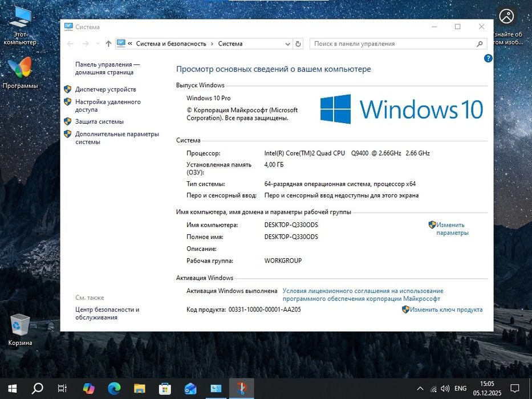Maximize the Система window
This screenshot has height=399, width=532.
[x=457, y=27]
